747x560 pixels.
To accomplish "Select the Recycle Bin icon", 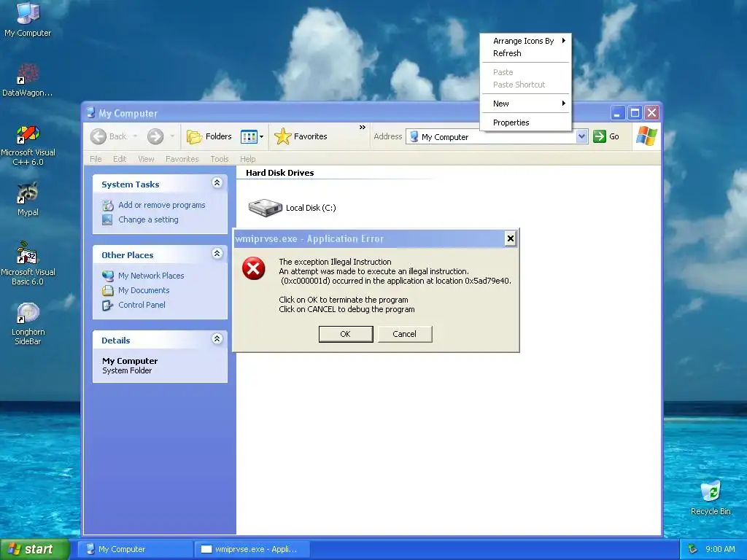I will pos(711,498).
